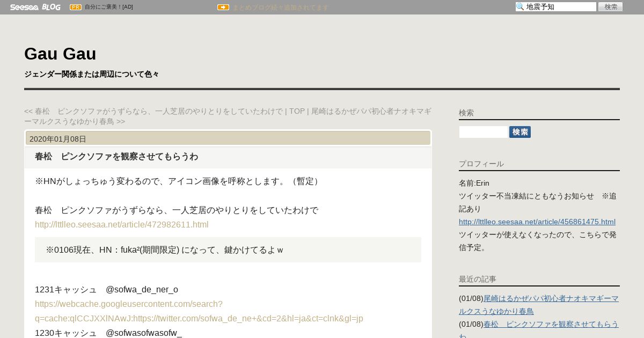Go to next article 尾崎はるかぜパパ初心者
Viewport: 644px width, 338px height.
click(228, 116)
